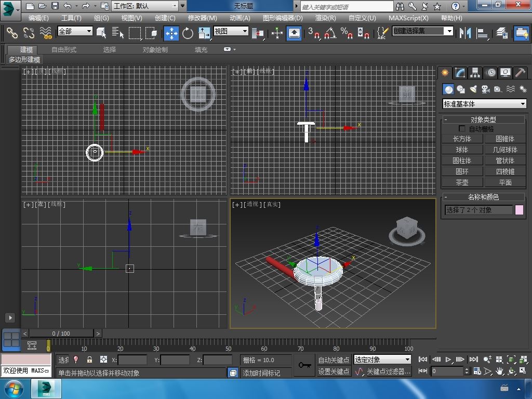Open the 标准基本体 category dropdown

tap(484, 104)
